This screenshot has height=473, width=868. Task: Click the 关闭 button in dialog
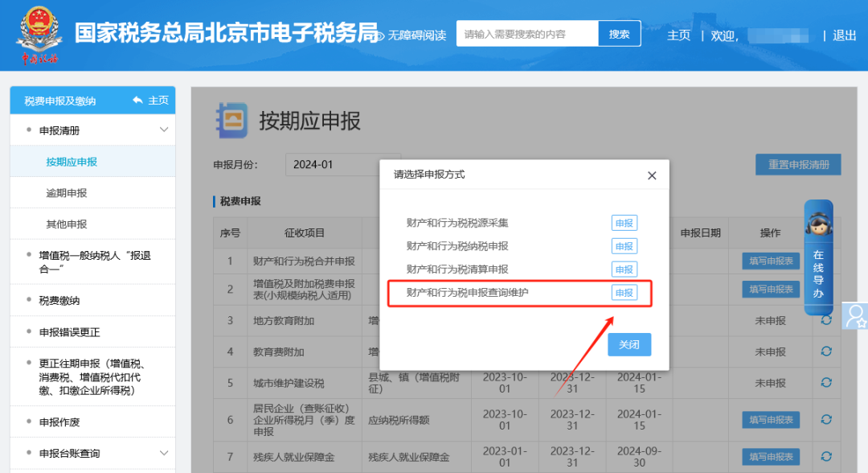click(629, 344)
